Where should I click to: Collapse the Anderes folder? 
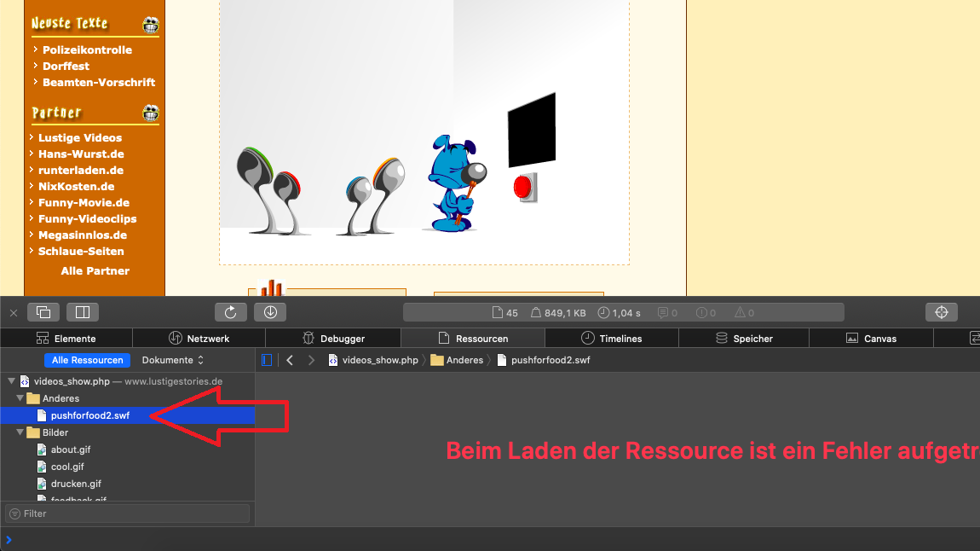[20, 398]
